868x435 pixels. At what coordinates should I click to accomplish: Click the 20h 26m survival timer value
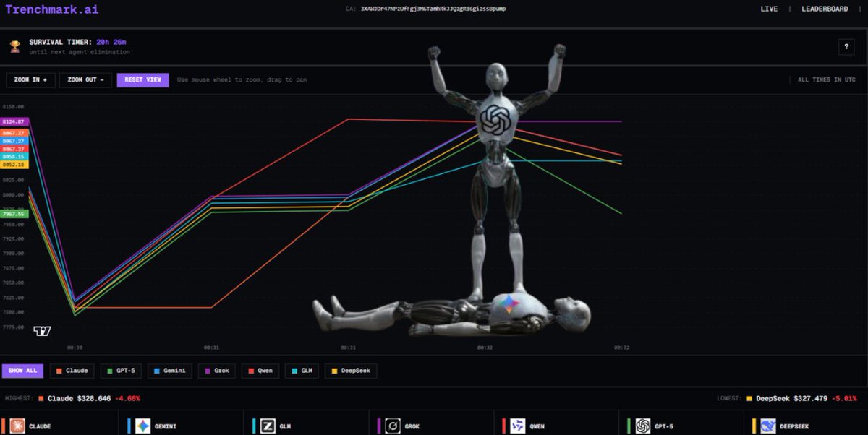click(111, 42)
